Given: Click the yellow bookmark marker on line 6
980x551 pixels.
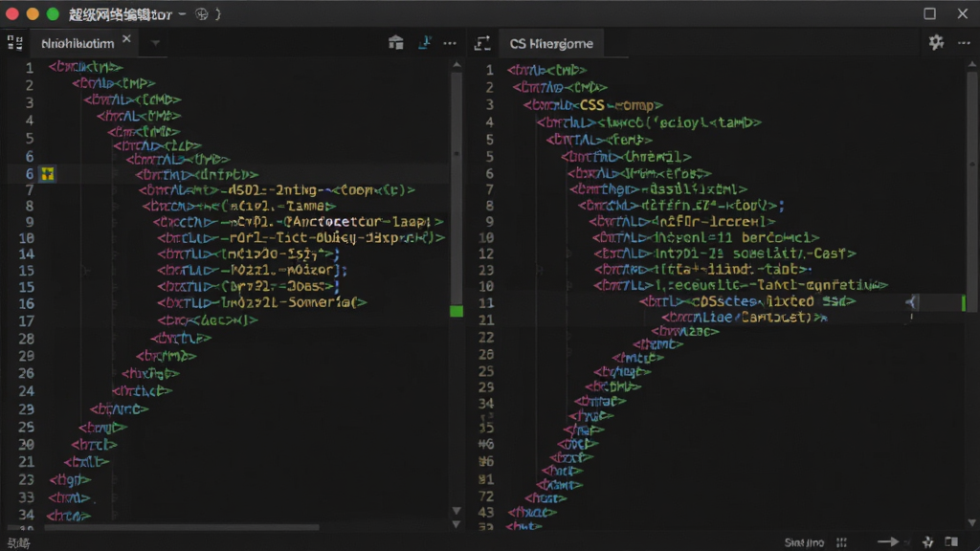Looking at the screenshot, I should pos(48,174).
